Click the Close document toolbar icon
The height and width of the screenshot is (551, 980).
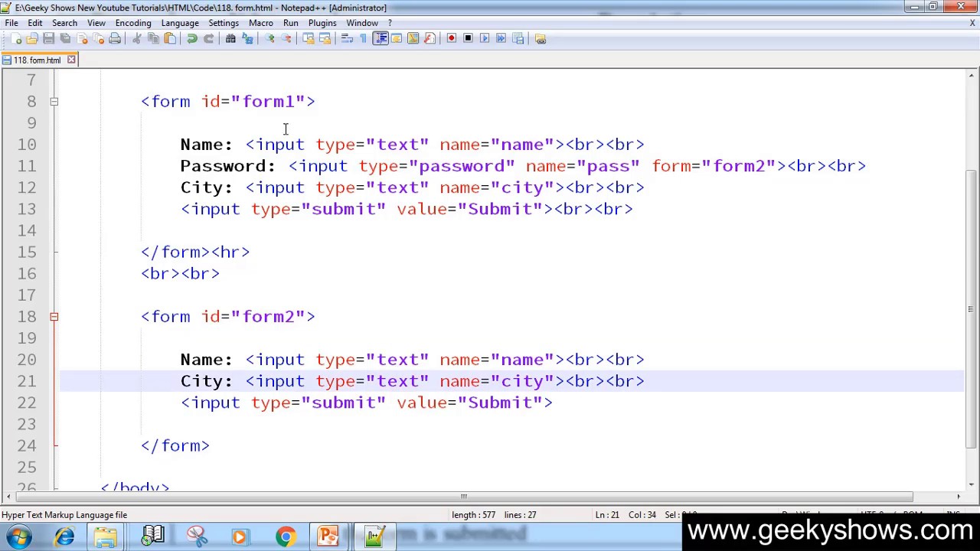[x=82, y=38]
